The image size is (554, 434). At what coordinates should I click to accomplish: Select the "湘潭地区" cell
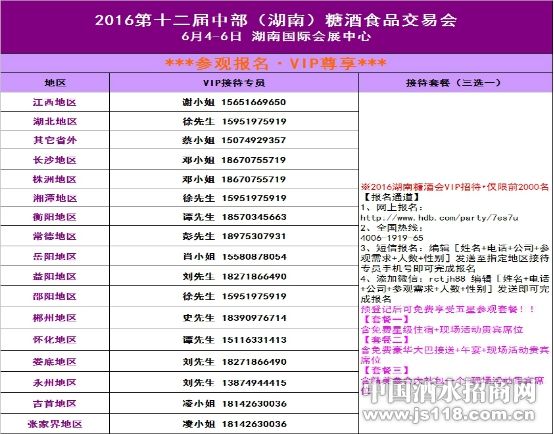55,198
